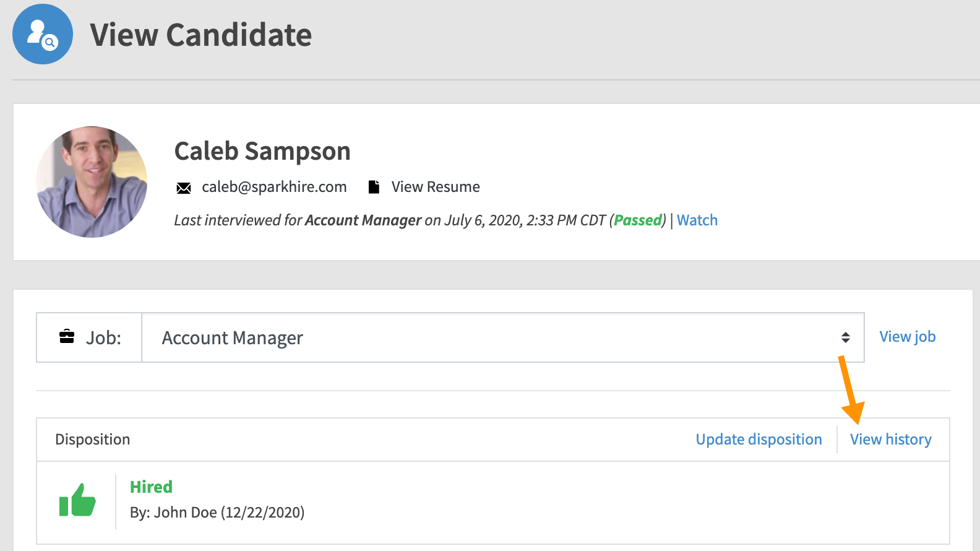Screen dimensions: 980x551
Task: Click the green Passed status text
Action: (638, 220)
